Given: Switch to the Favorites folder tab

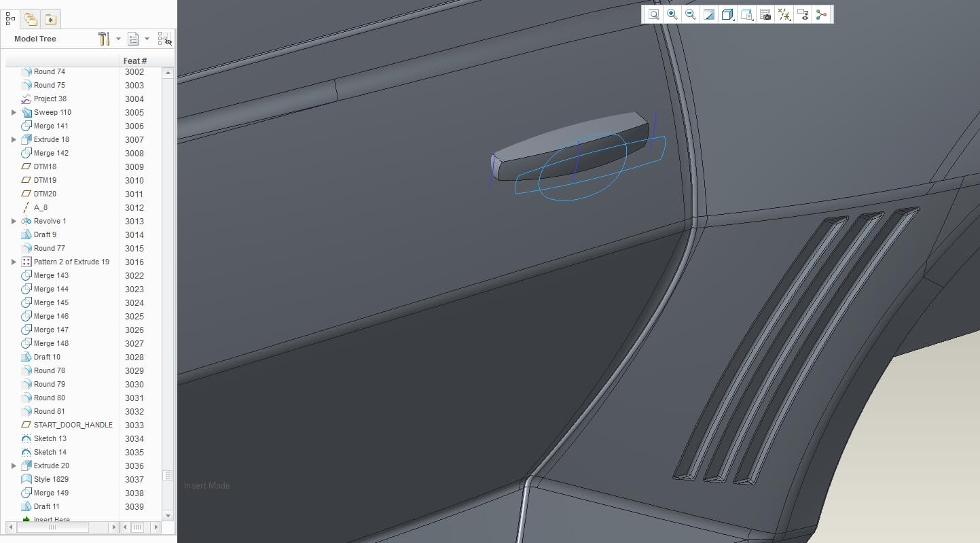Looking at the screenshot, I should pos(51,19).
